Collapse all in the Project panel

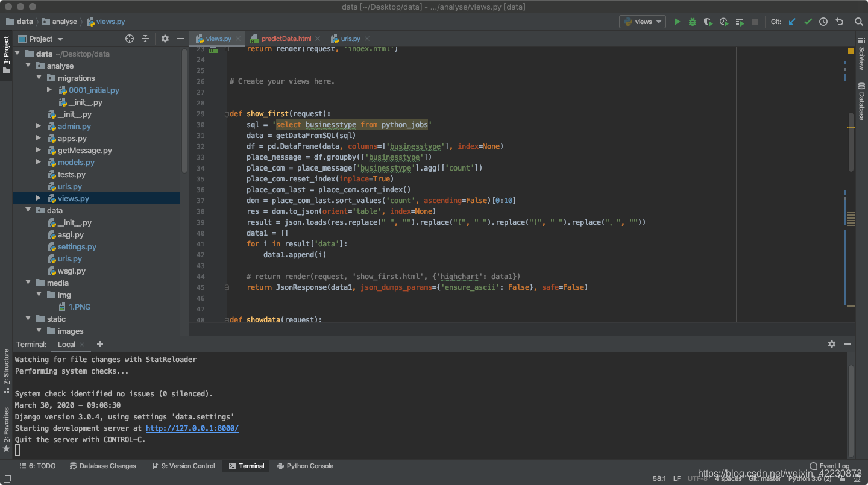coord(145,39)
